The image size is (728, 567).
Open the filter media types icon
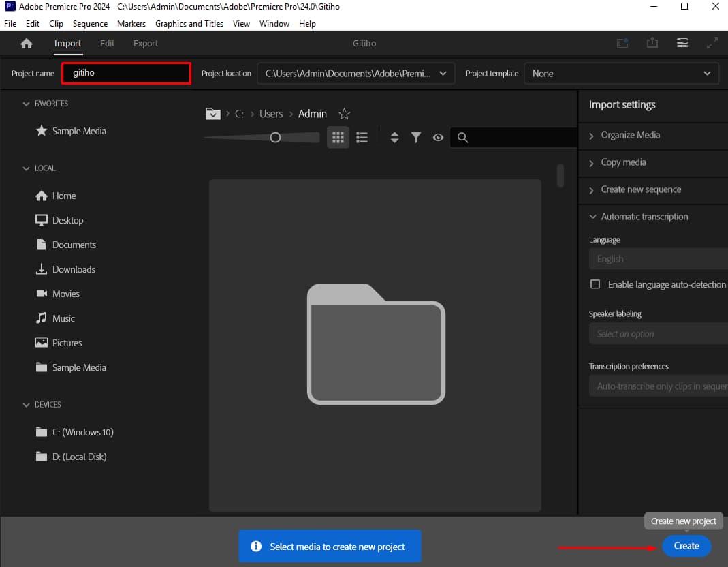pyautogui.click(x=416, y=137)
